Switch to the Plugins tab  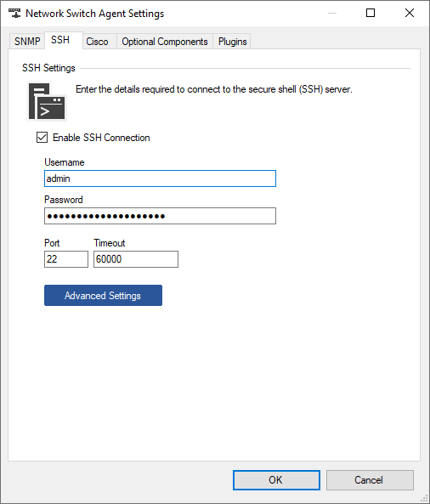pyautogui.click(x=232, y=42)
